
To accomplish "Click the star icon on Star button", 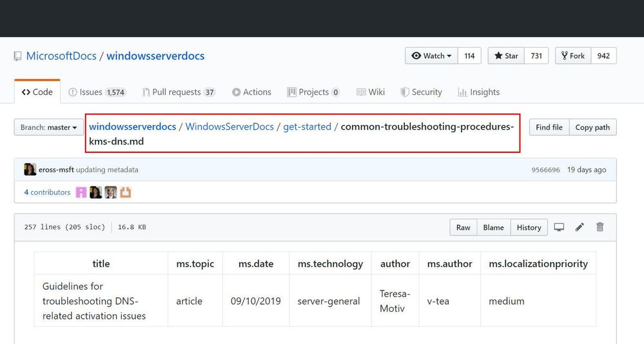I will point(498,56).
